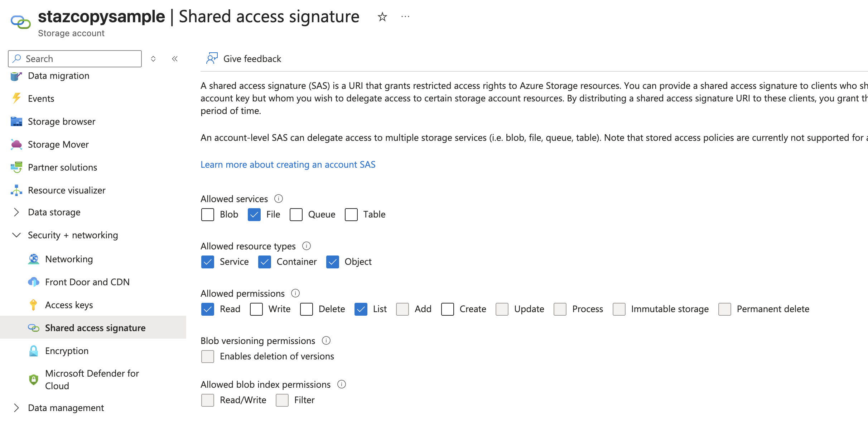Click the favorite star icon beside the title
Screen dimensions: 868x425
click(382, 17)
